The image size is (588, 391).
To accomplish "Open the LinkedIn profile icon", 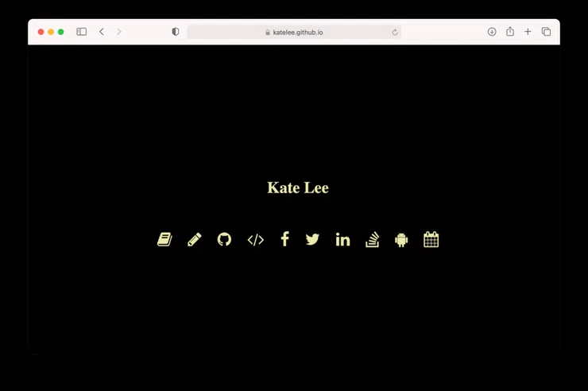I will [342, 239].
